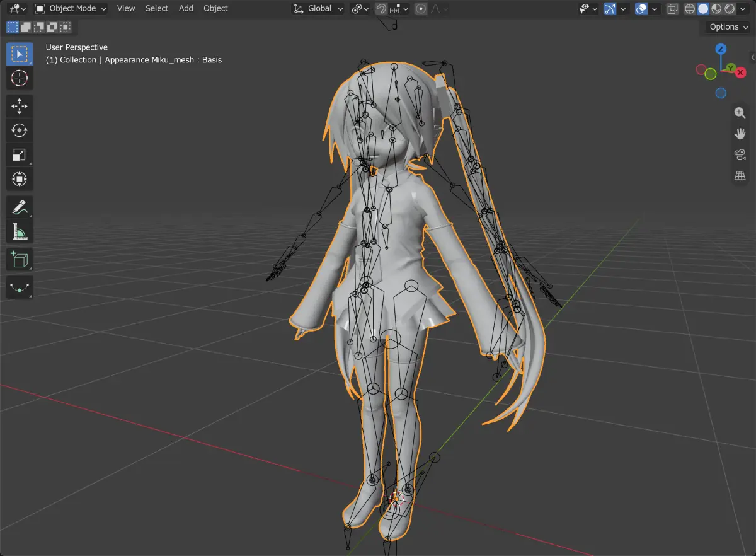The image size is (756, 556).
Task: Switch to material preview shading
Action: (x=716, y=9)
